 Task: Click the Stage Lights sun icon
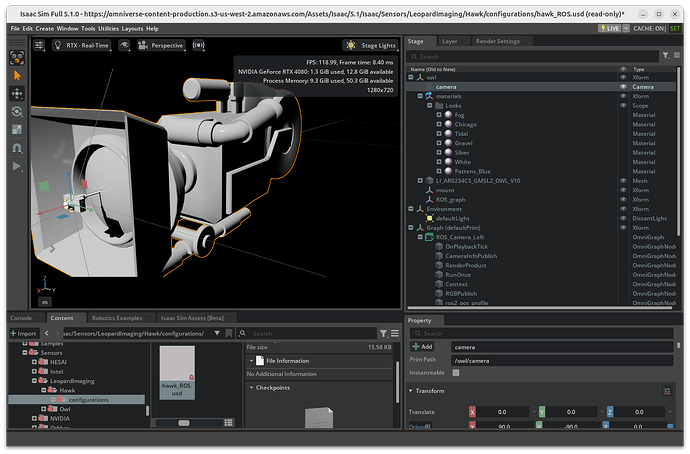point(351,45)
